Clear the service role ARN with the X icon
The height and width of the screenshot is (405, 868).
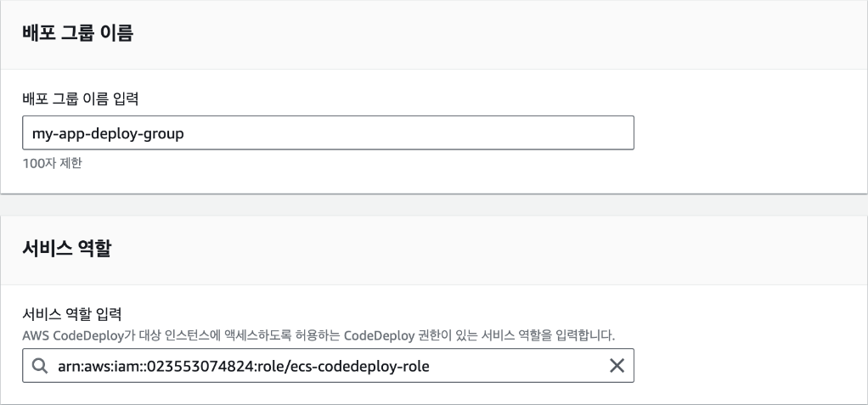617,366
